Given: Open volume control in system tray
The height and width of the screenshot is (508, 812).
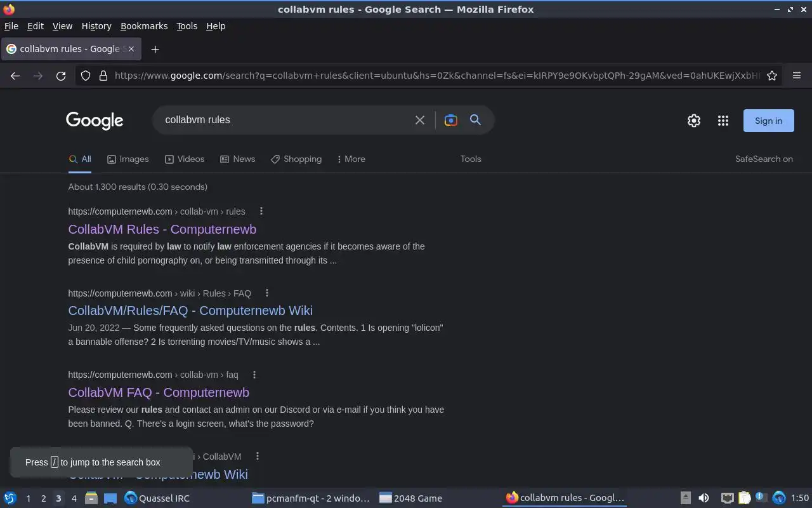Looking at the screenshot, I should click(x=704, y=498).
